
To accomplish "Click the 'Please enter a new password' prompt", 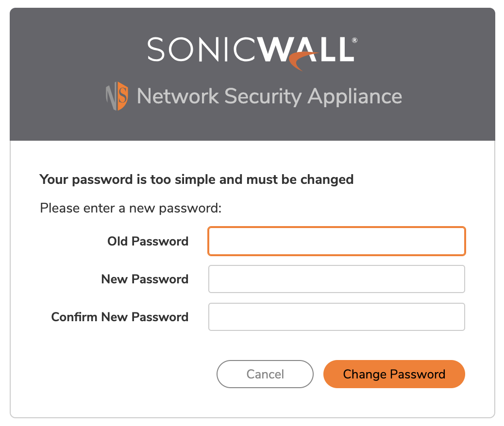I will (x=130, y=208).
